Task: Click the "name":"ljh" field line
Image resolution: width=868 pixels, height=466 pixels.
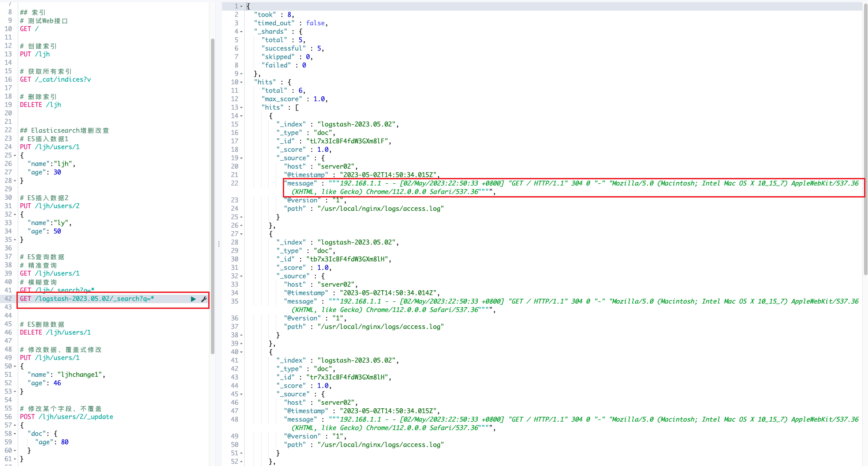Action: pos(52,164)
